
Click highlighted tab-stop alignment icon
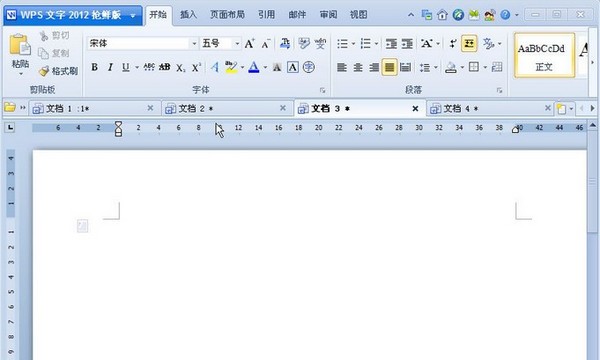(469, 44)
